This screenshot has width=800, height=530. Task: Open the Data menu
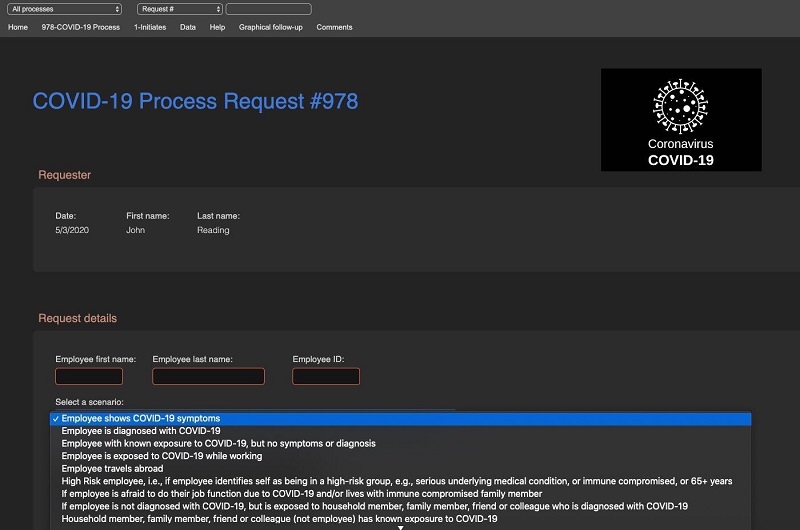click(x=188, y=27)
